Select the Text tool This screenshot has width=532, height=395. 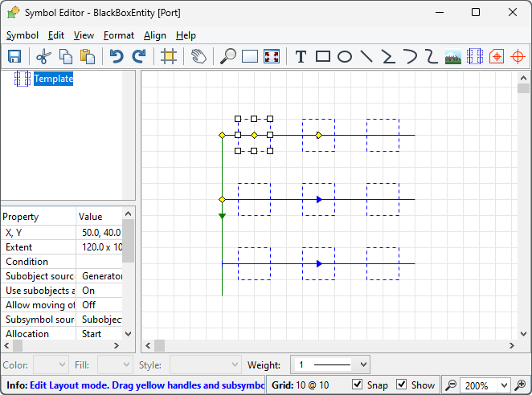pos(301,56)
